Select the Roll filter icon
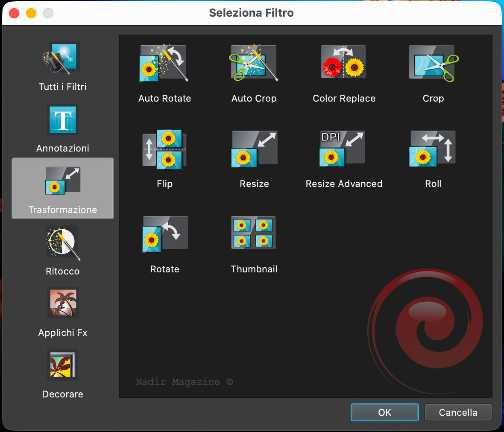The image size is (504, 432). [x=433, y=149]
